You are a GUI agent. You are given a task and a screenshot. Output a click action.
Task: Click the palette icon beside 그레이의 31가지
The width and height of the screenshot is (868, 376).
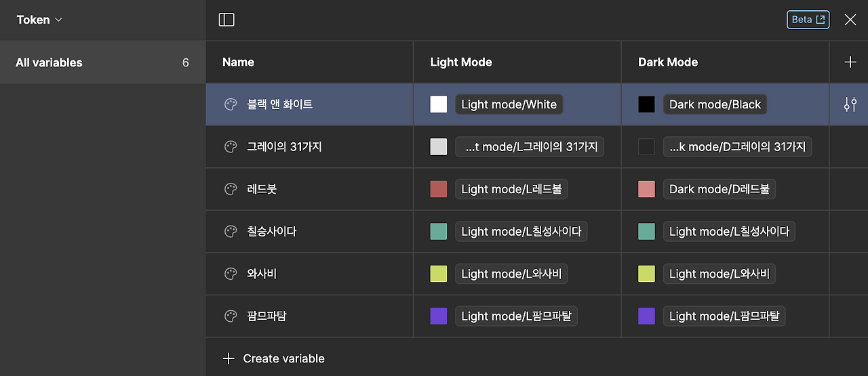tap(231, 146)
